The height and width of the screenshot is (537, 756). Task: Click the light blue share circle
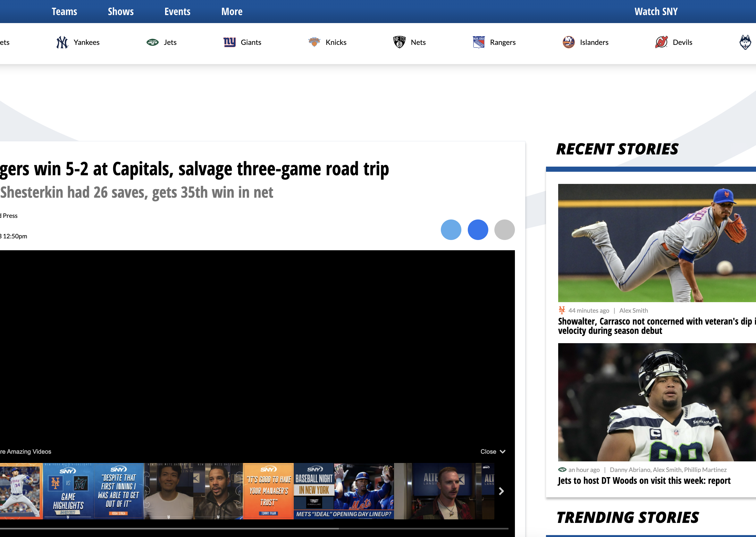pos(451,229)
